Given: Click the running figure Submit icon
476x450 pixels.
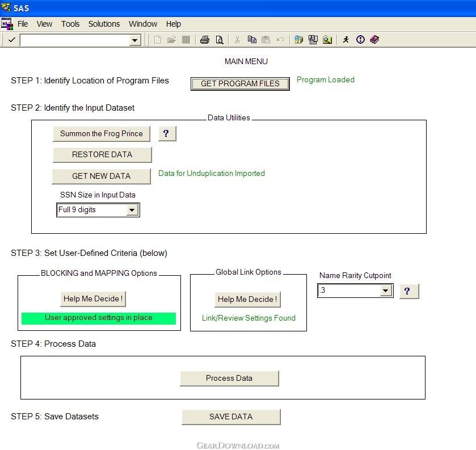Looking at the screenshot, I should 346,40.
